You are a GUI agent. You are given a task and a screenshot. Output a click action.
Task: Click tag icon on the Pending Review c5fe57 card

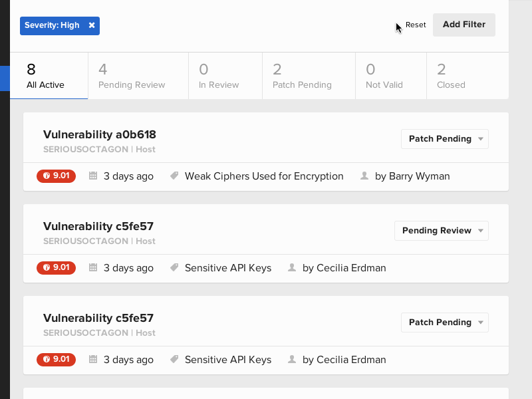tap(174, 268)
